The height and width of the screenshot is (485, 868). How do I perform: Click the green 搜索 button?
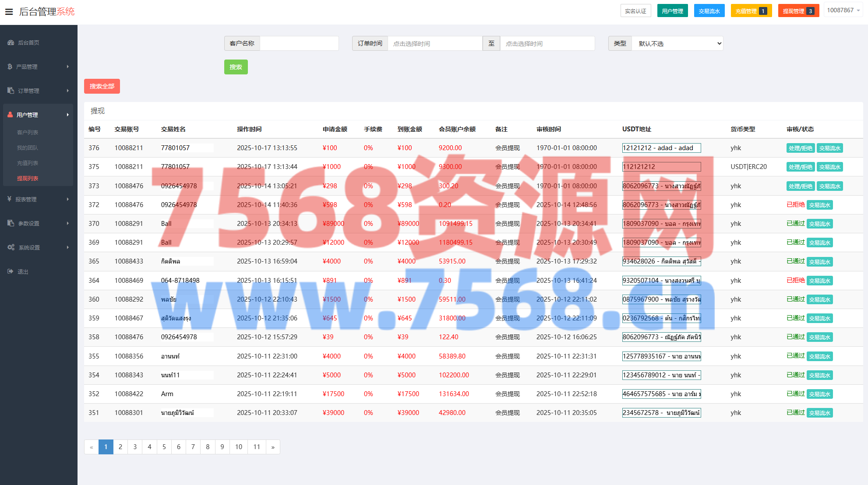click(236, 67)
